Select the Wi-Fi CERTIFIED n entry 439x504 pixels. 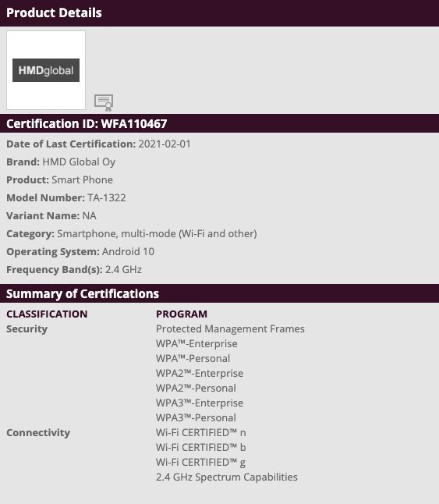tap(201, 432)
